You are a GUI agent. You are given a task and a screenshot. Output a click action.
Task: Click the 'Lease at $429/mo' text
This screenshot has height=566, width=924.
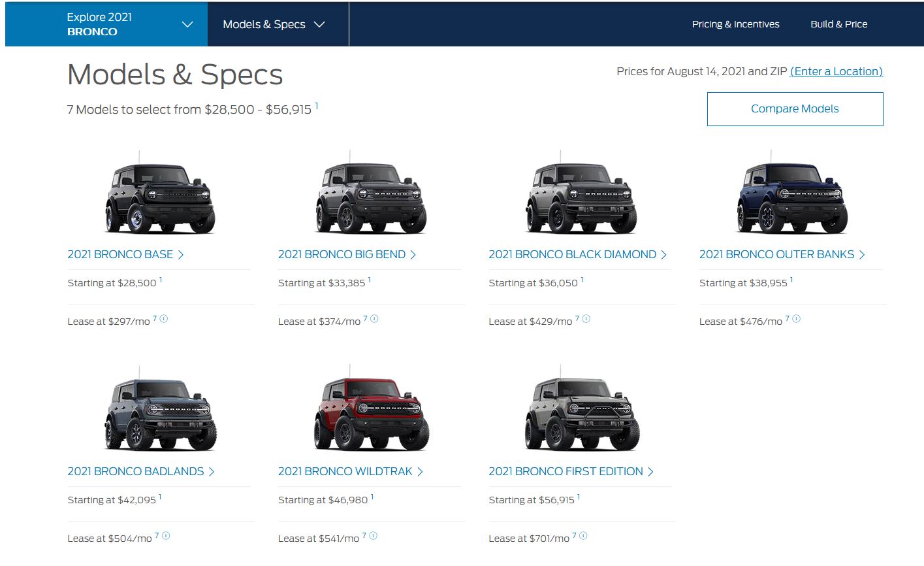[x=530, y=322]
